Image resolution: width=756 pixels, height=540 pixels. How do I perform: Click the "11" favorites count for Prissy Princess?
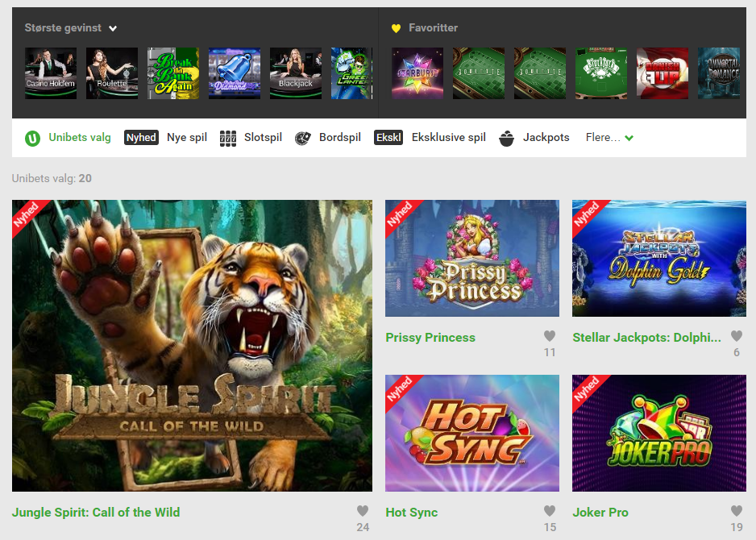550,352
